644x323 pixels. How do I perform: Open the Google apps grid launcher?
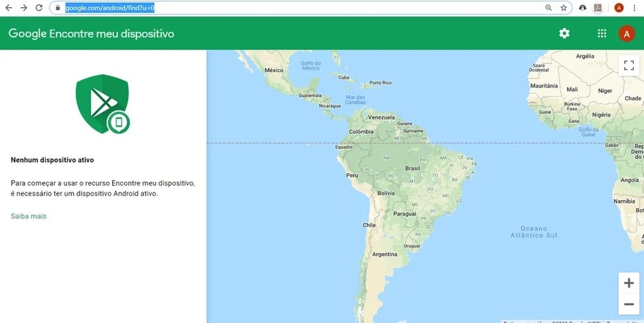tap(602, 33)
